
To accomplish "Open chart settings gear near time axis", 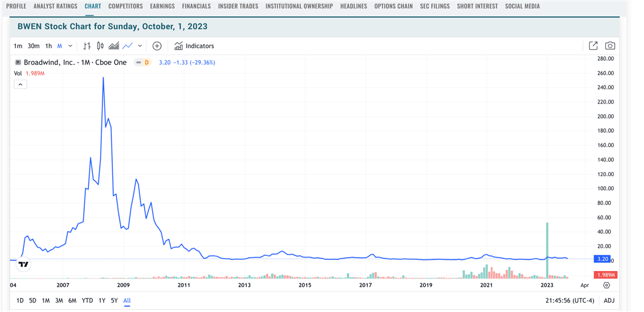I will point(607,285).
